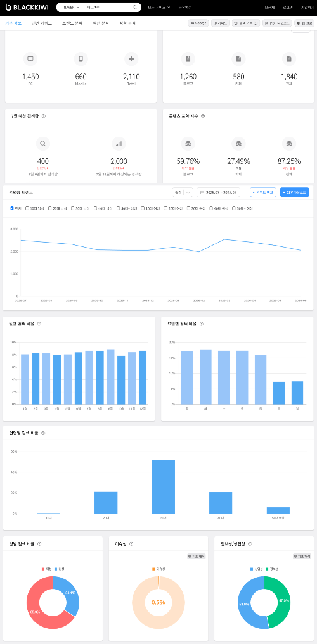Click help icon next to 이슈성
The height and width of the screenshot is (644, 317).
tap(131, 544)
